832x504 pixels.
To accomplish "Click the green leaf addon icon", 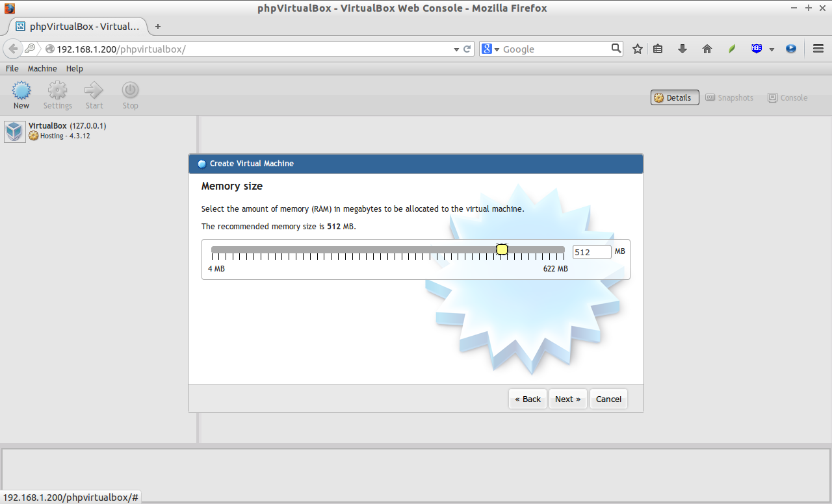I will tap(732, 49).
